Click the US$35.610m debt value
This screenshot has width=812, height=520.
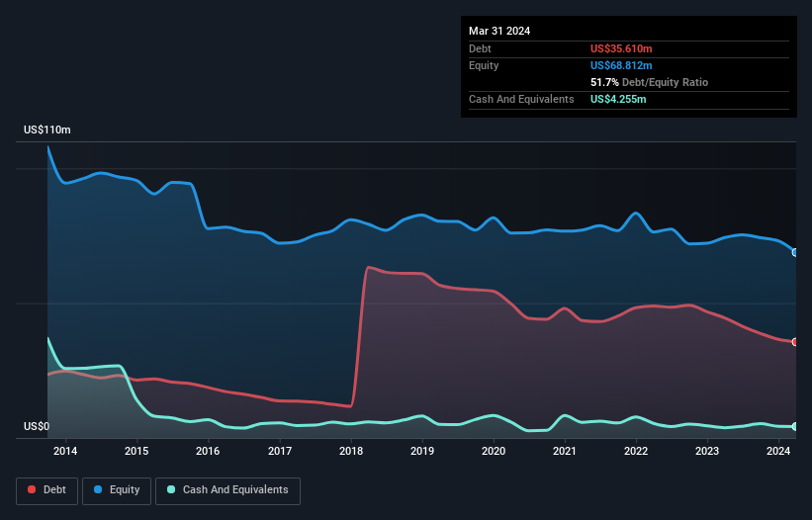[621, 48]
